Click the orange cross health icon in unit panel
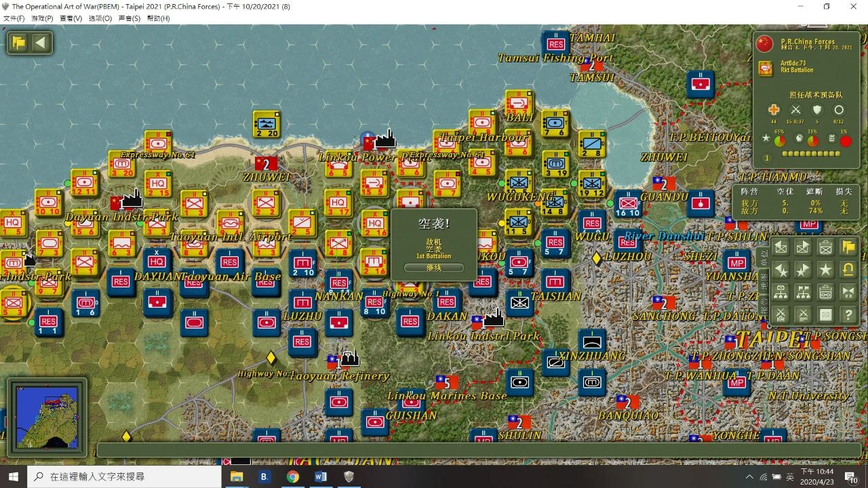The height and width of the screenshot is (488, 868). click(x=774, y=110)
